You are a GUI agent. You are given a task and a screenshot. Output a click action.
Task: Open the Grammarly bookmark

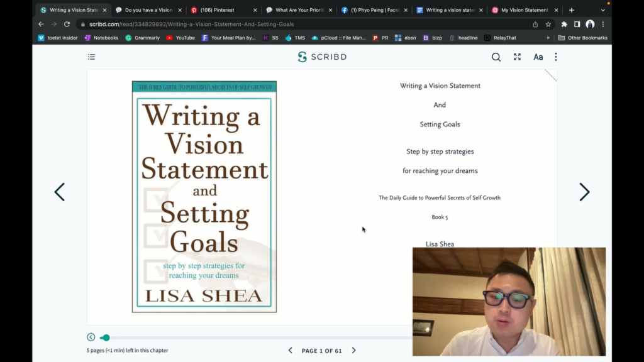pyautogui.click(x=143, y=38)
